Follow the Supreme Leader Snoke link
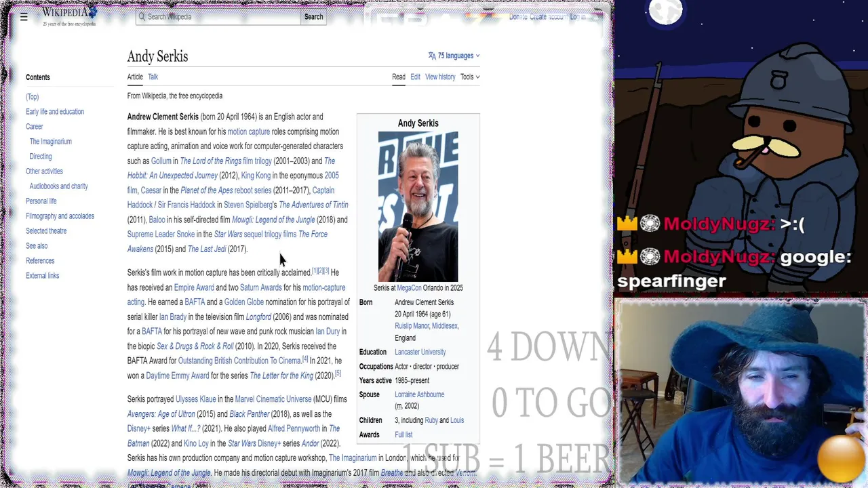Screen dimensions: 868x488 pyautogui.click(x=161, y=235)
